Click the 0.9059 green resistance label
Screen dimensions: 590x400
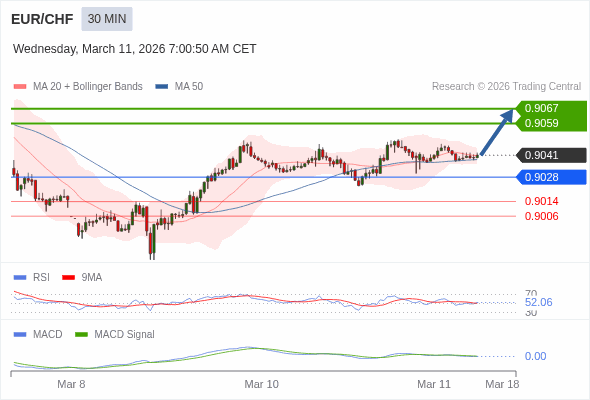point(550,123)
